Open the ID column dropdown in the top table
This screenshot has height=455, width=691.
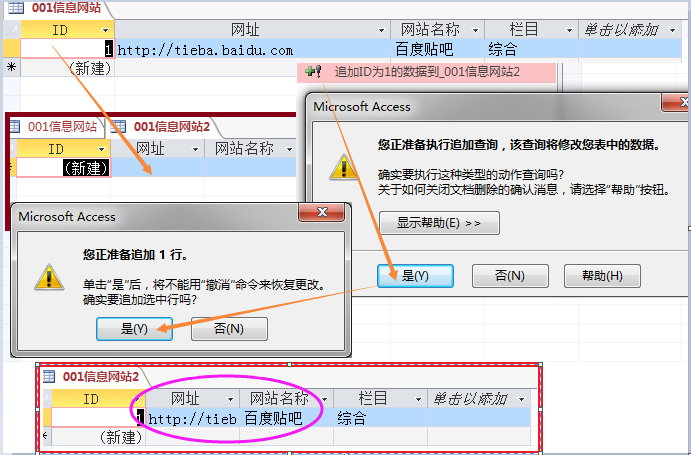point(105,30)
